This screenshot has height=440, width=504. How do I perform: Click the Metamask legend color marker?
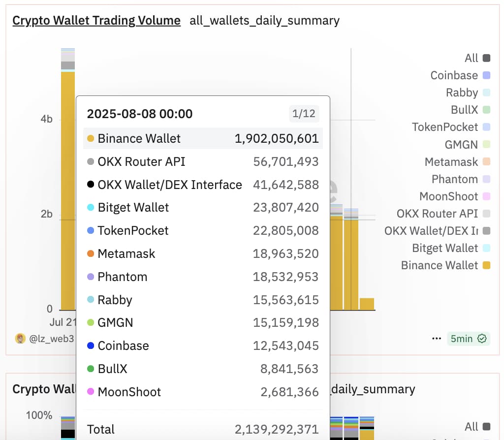pyautogui.click(x=486, y=162)
